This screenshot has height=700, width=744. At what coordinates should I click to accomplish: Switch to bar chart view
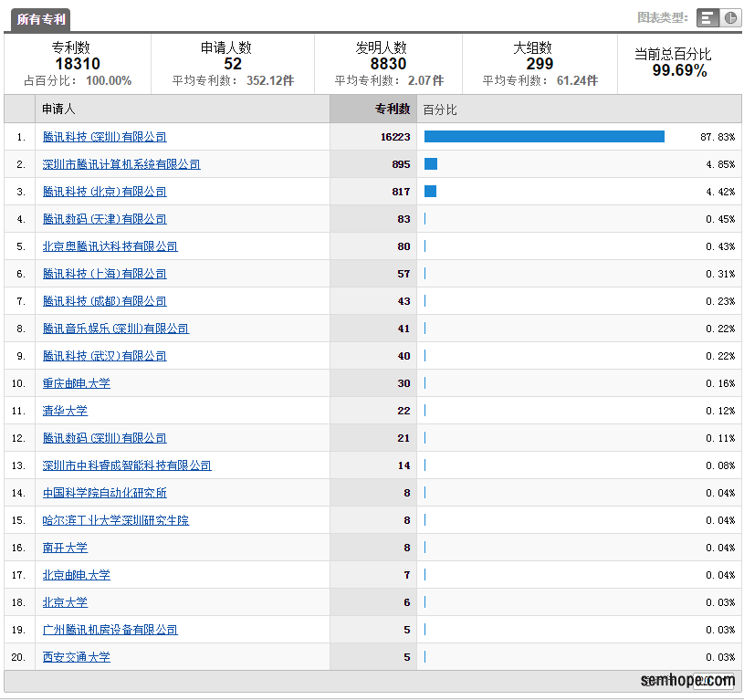707,18
